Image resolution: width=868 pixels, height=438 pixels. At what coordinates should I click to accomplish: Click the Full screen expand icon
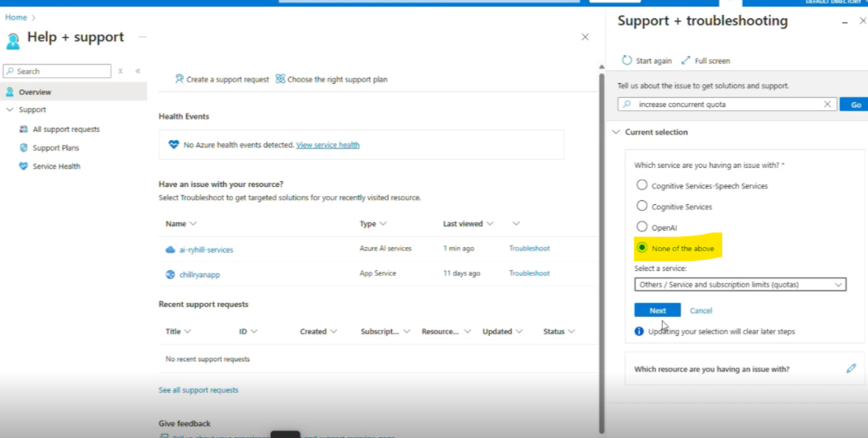(686, 60)
